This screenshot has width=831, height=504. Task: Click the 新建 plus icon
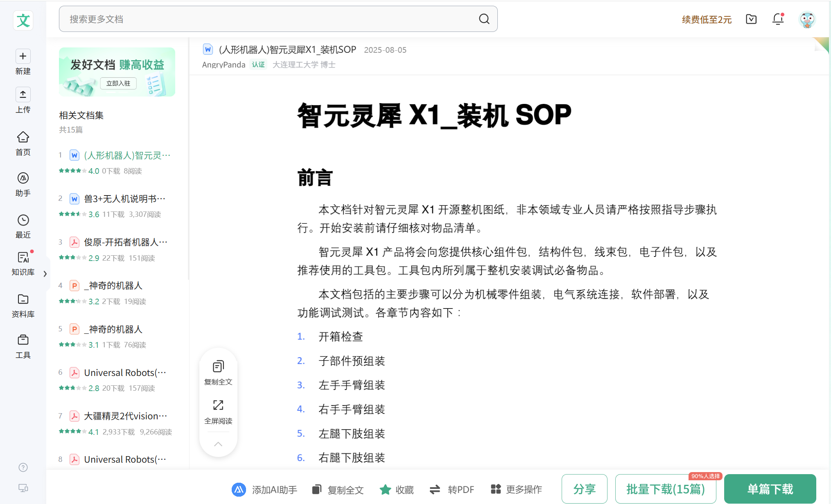pos(23,56)
